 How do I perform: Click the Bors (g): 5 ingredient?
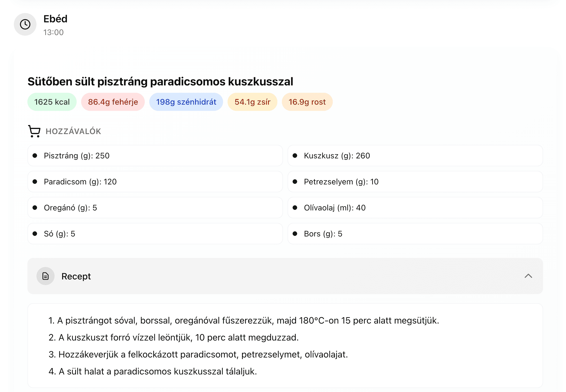pos(415,234)
